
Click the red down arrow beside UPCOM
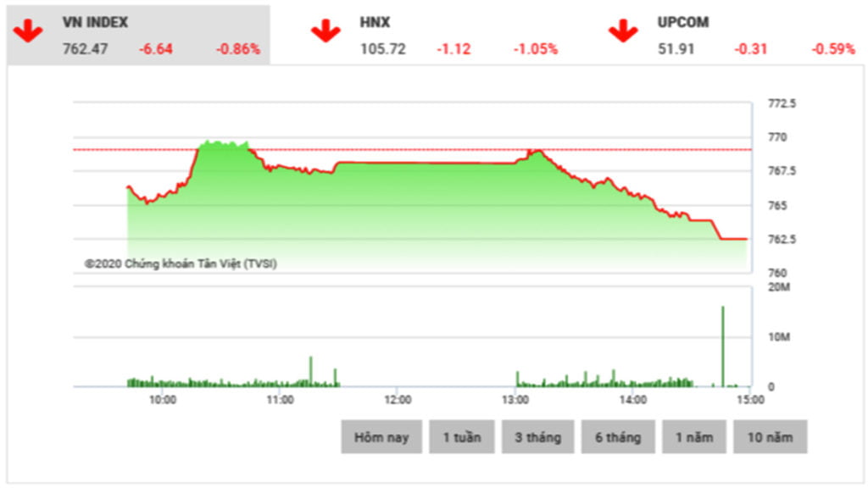coord(623,33)
